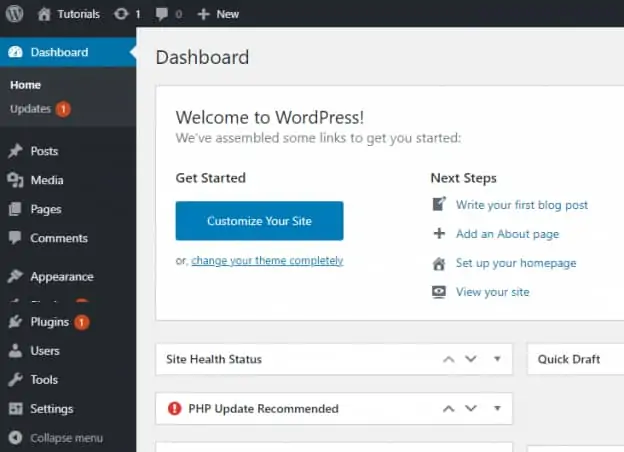Open Write your first blog post link
The image size is (624, 452).
click(521, 205)
